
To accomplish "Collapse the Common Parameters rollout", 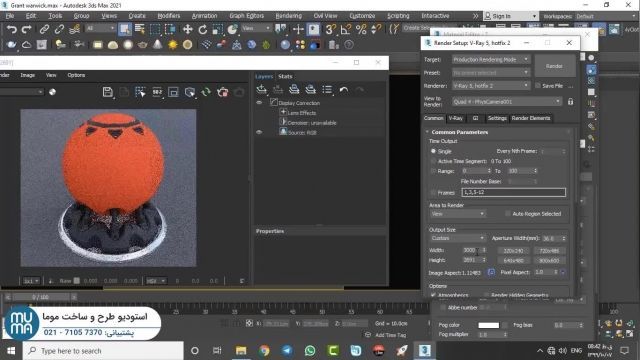I will 460,132.
